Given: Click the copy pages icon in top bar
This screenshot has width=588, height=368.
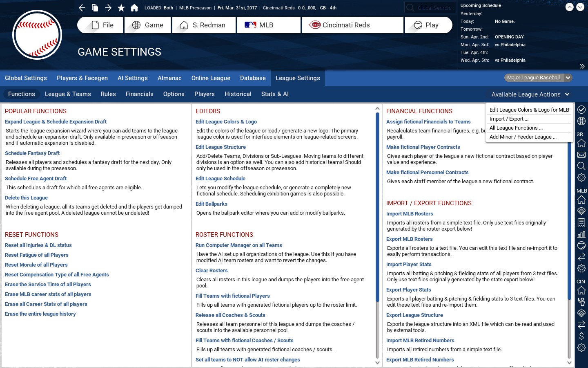Looking at the screenshot, I should (95, 8).
